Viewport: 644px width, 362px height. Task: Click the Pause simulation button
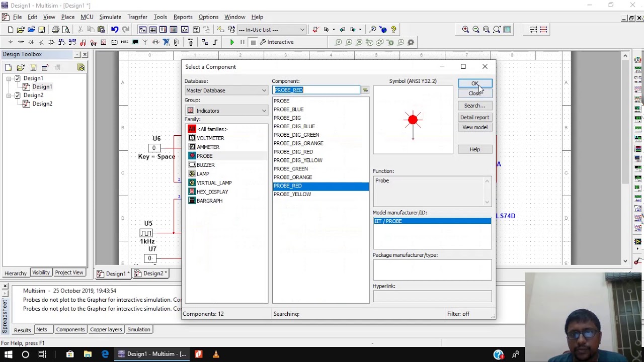pyautogui.click(x=243, y=42)
